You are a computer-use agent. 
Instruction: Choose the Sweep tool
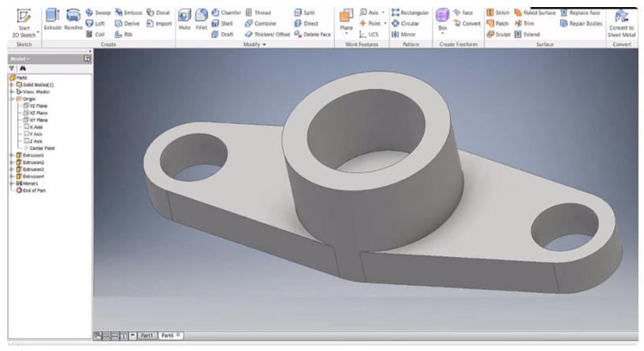point(99,13)
